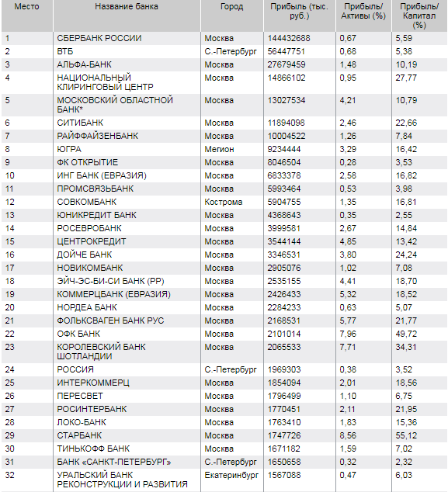Click the 'Город' column header
This screenshot has height=492, width=448.
(x=231, y=6)
